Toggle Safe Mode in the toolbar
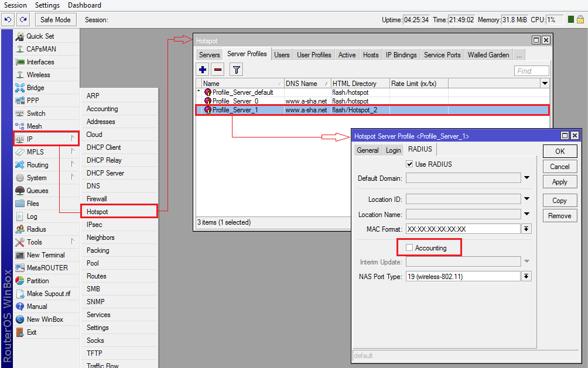 [55, 19]
